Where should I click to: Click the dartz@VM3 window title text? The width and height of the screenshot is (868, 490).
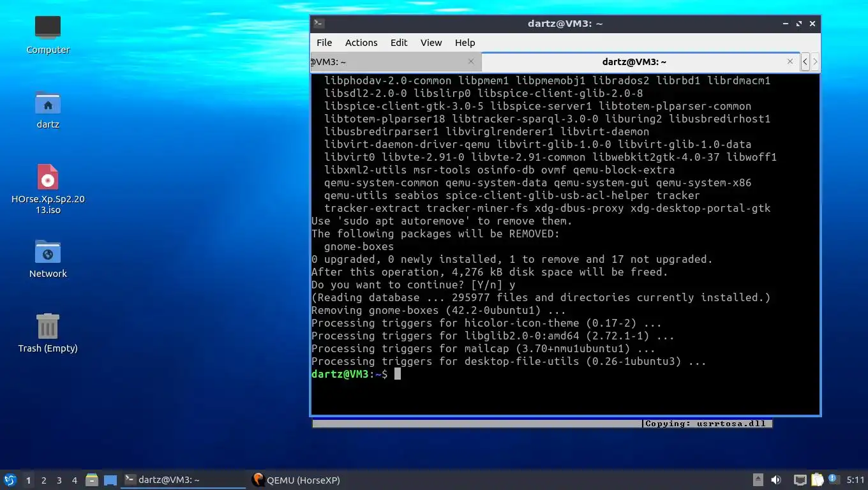pos(565,24)
